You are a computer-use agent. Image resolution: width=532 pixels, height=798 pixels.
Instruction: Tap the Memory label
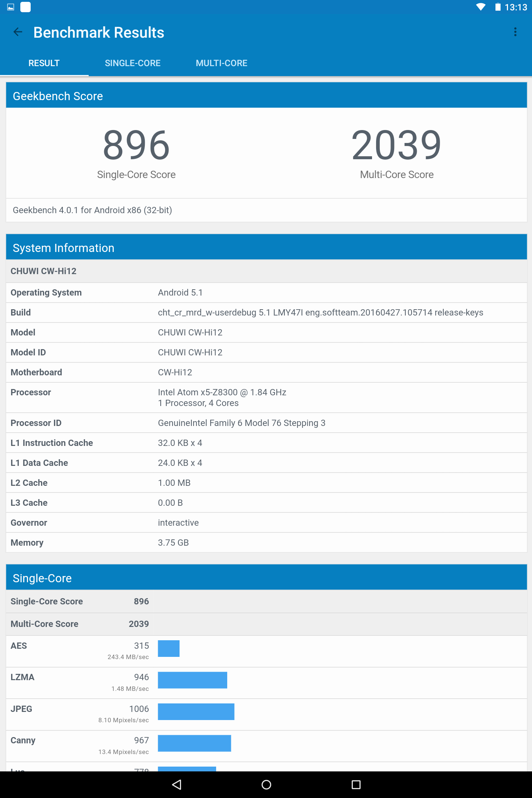27,543
